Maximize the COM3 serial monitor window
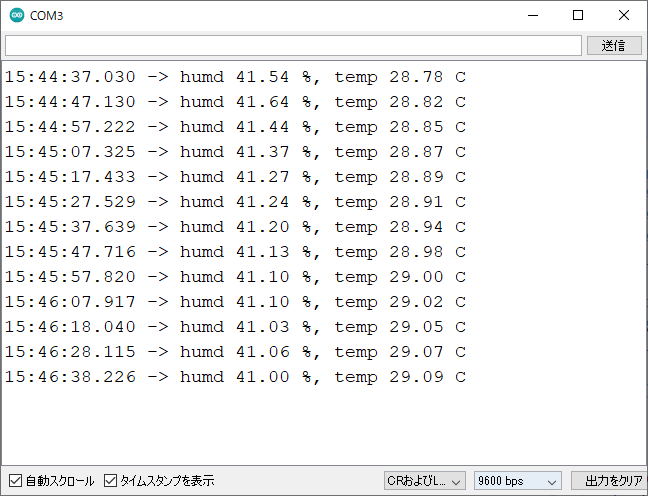Viewport: 648px width, 496px height. click(578, 16)
